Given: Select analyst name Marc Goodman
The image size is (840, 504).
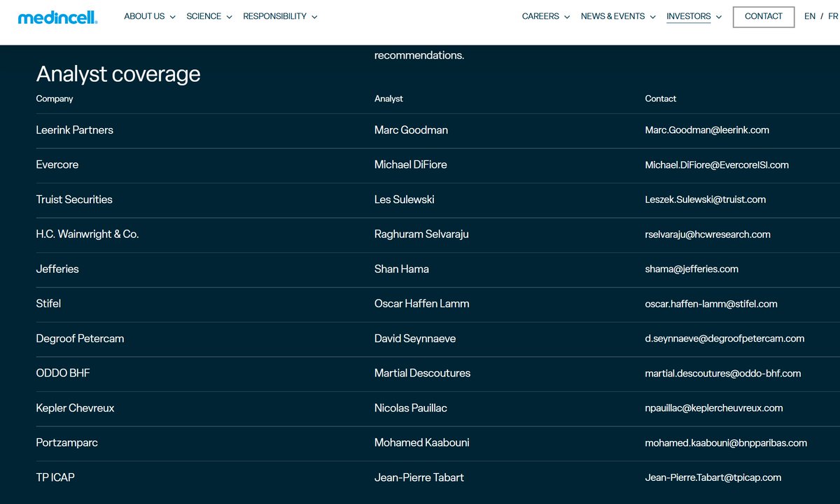Looking at the screenshot, I should tap(411, 130).
